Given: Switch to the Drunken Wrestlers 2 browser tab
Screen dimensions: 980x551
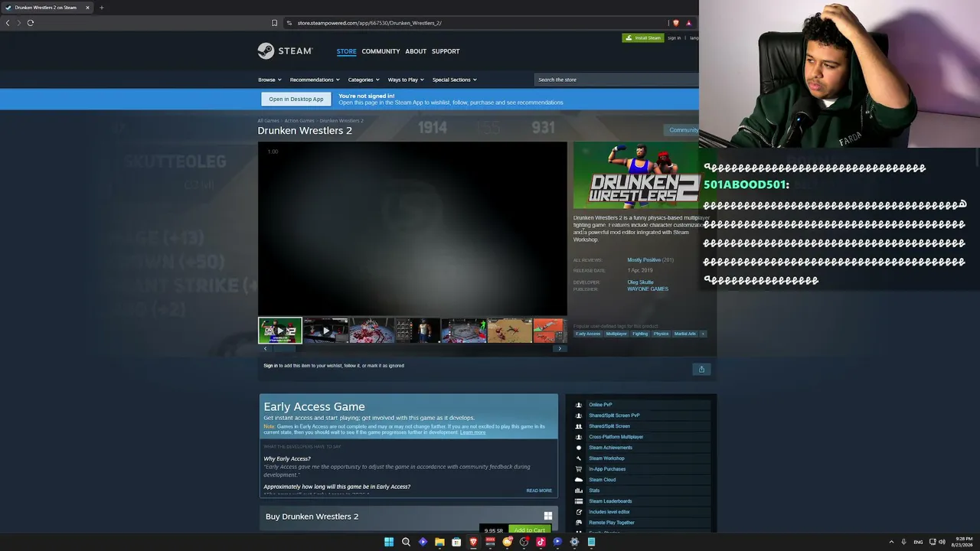Looking at the screenshot, I should point(46,8).
